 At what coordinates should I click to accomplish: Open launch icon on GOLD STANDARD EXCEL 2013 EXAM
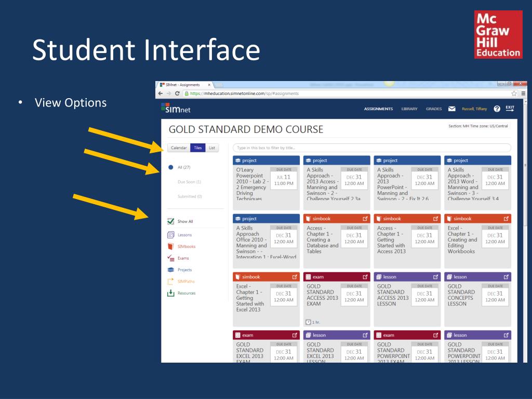(x=295, y=335)
